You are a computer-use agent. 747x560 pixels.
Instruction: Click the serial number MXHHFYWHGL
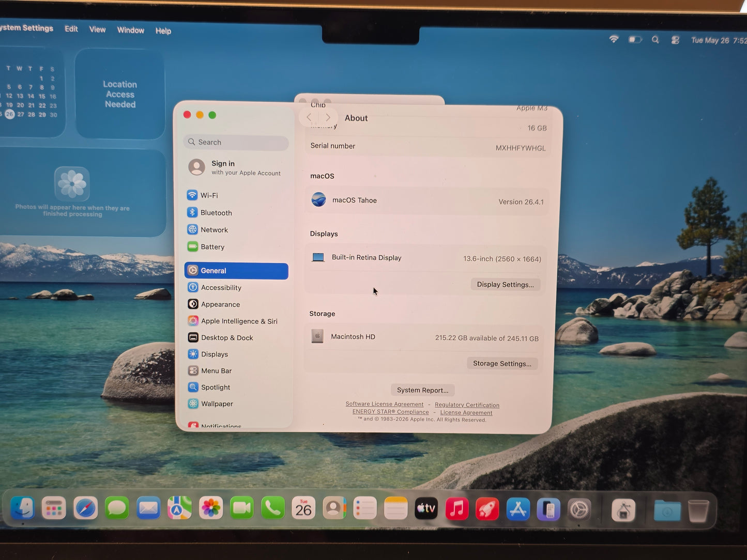tap(521, 148)
